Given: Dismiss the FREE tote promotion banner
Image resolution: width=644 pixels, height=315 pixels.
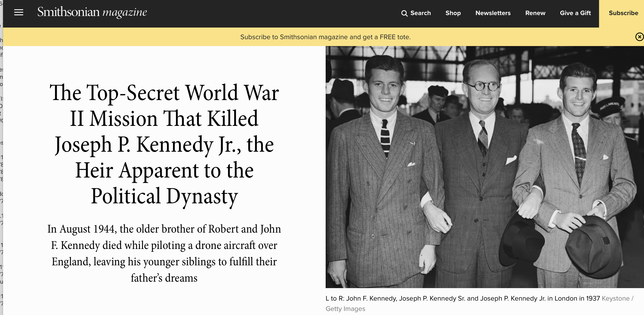Looking at the screenshot, I should 639,37.
